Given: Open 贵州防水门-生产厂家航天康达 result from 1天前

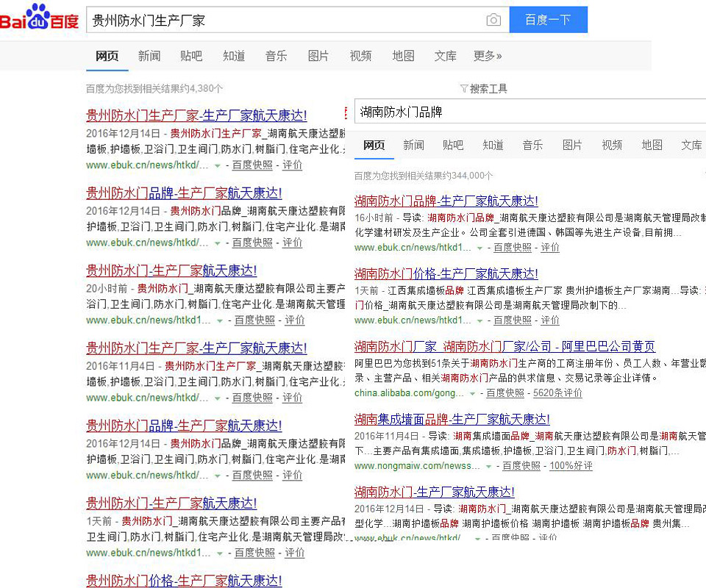Looking at the screenshot, I should 171,503.
